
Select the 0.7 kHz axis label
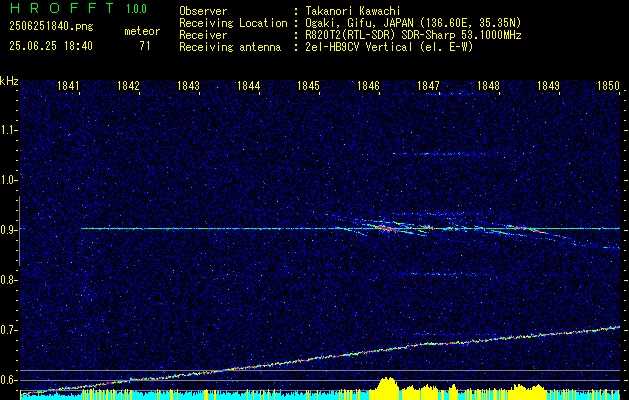click(x=9, y=330)
